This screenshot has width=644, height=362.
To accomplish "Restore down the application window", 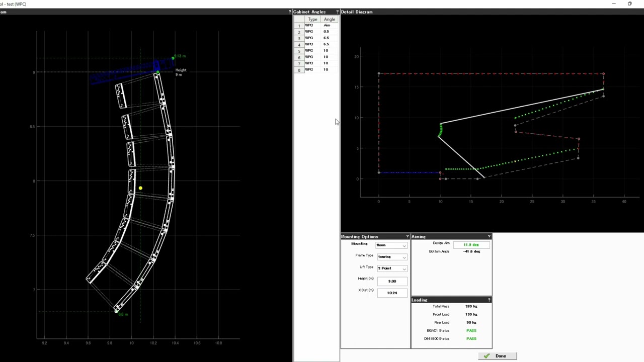I will (x=629, y=4).
